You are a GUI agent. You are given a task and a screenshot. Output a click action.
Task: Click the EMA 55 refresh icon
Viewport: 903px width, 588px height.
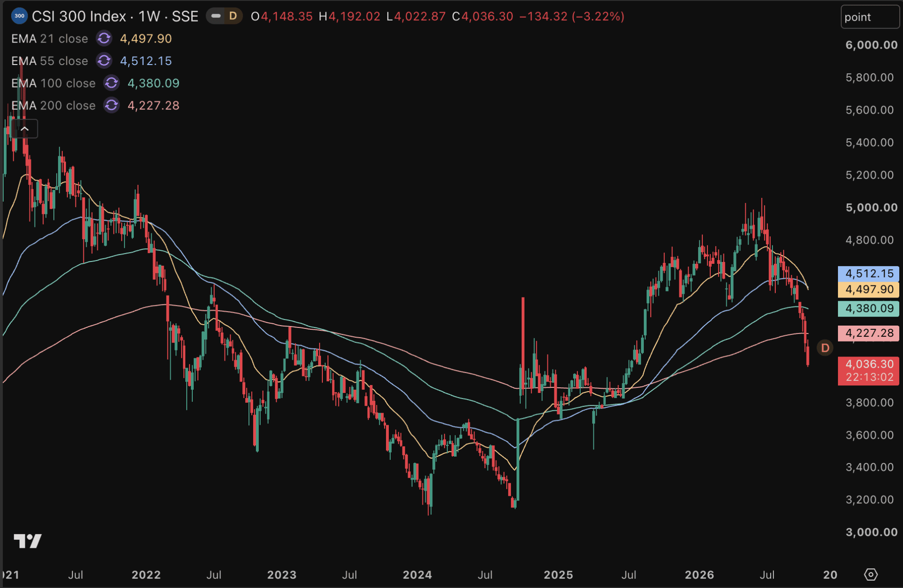coord(104,61)
